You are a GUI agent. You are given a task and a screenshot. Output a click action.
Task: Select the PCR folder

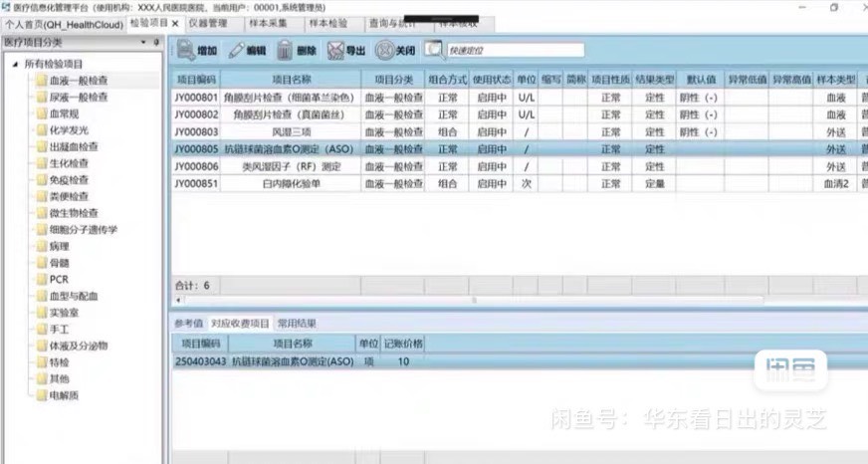(53, 280)
